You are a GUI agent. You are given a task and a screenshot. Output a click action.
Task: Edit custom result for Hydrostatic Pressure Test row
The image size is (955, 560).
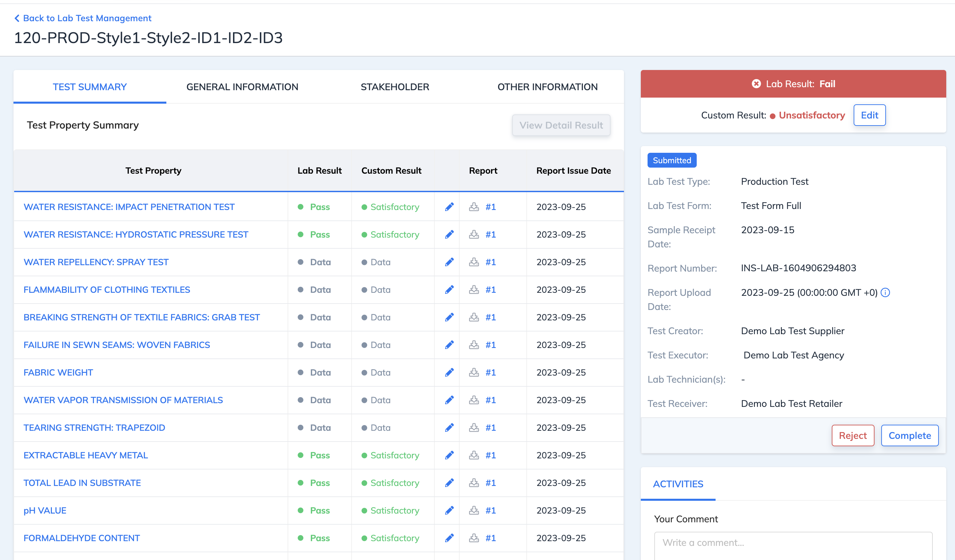449,234
